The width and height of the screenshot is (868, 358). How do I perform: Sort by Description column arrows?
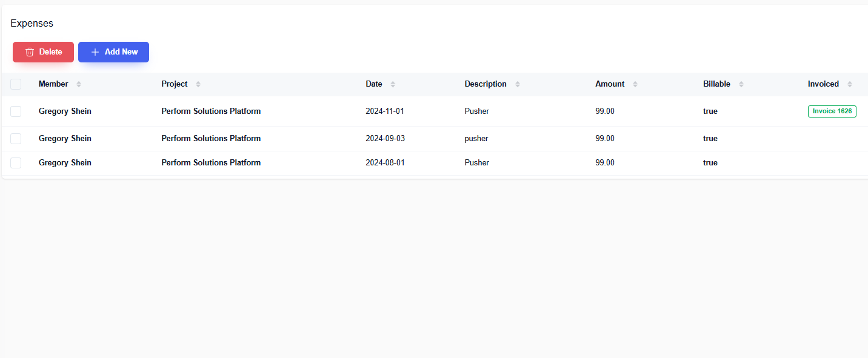pos(518,84)
